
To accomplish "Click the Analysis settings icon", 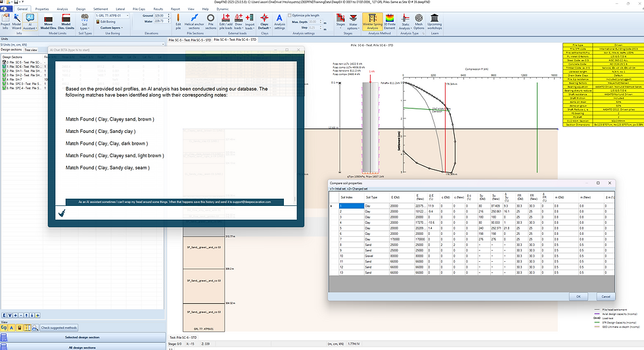I will click(279, 22).
